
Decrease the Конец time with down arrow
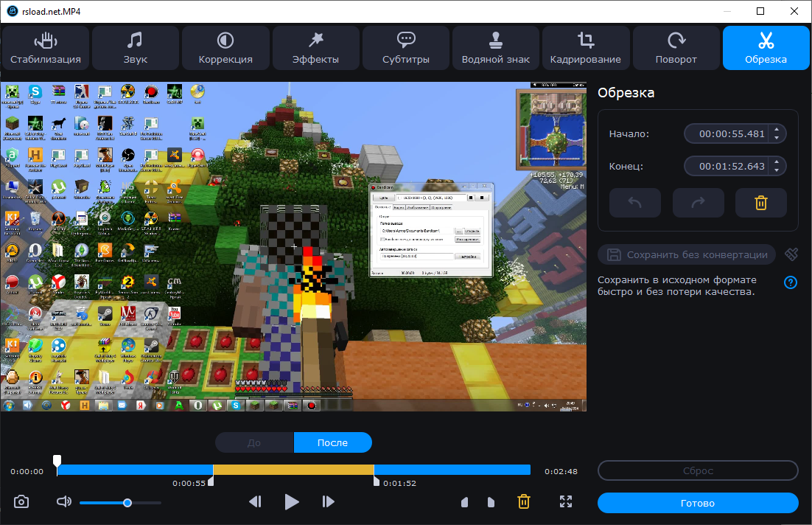(x=777, y=170)
